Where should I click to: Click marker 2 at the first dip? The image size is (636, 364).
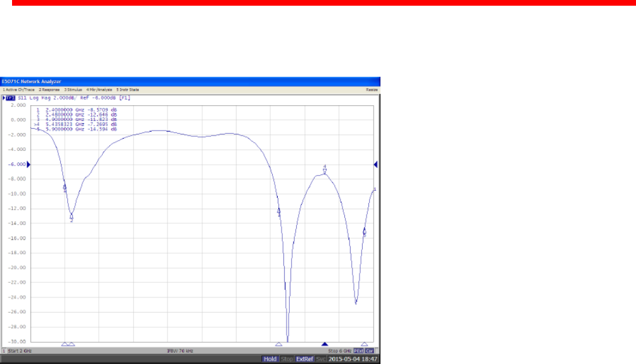[72, 218]
